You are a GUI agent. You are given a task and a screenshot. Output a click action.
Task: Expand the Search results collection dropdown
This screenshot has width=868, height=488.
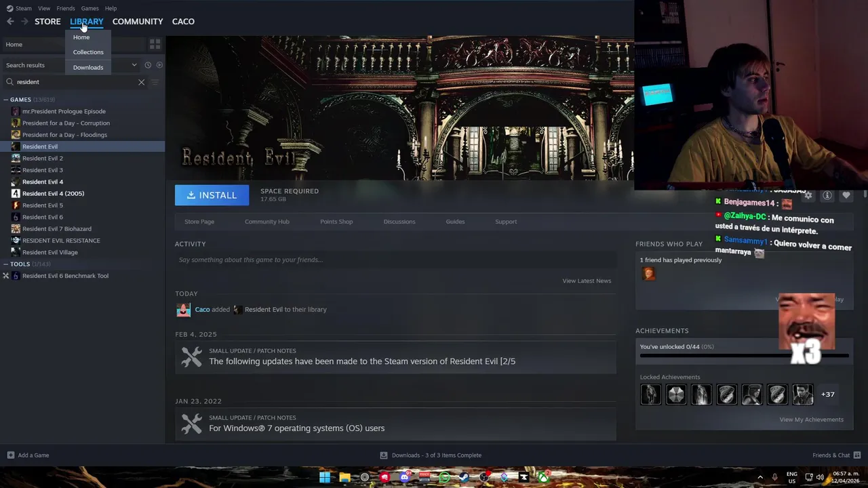coord(134,65)
